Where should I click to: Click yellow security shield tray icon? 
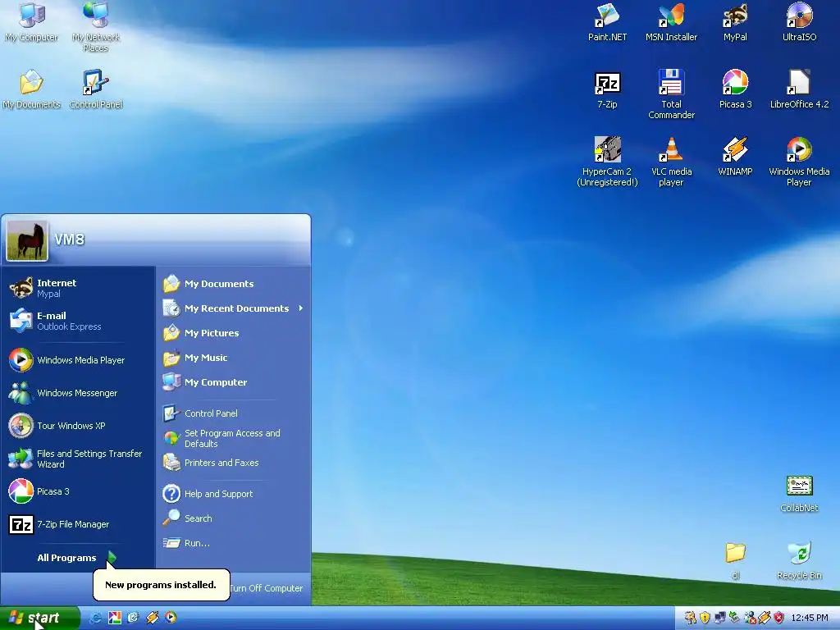[x=705, y=618]
